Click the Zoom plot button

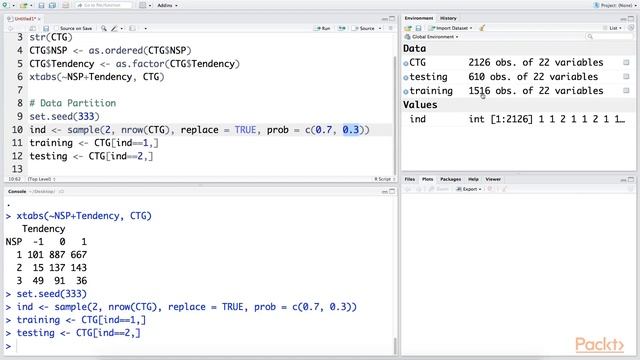click(439, 189)
